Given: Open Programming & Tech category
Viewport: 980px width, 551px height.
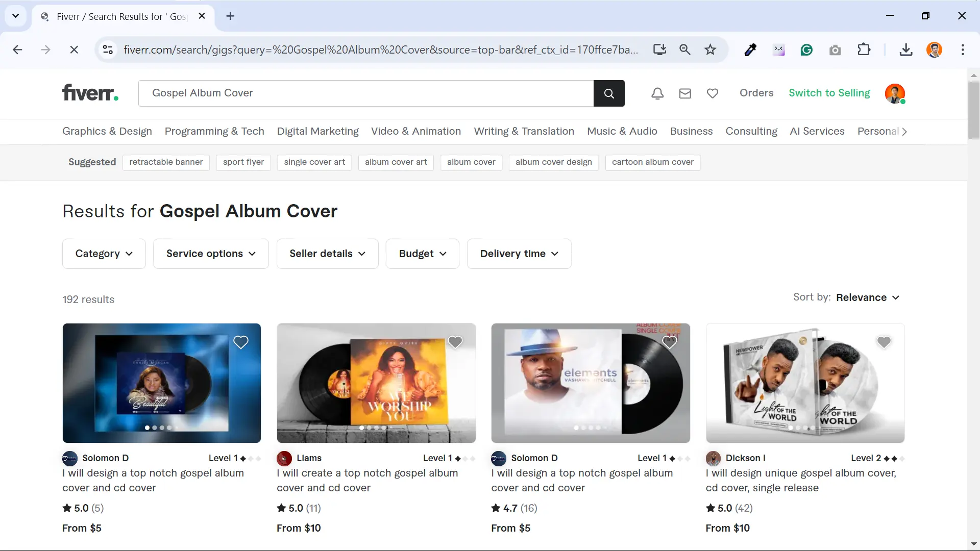Looking at the screenshot, I should tap(214, 131).
